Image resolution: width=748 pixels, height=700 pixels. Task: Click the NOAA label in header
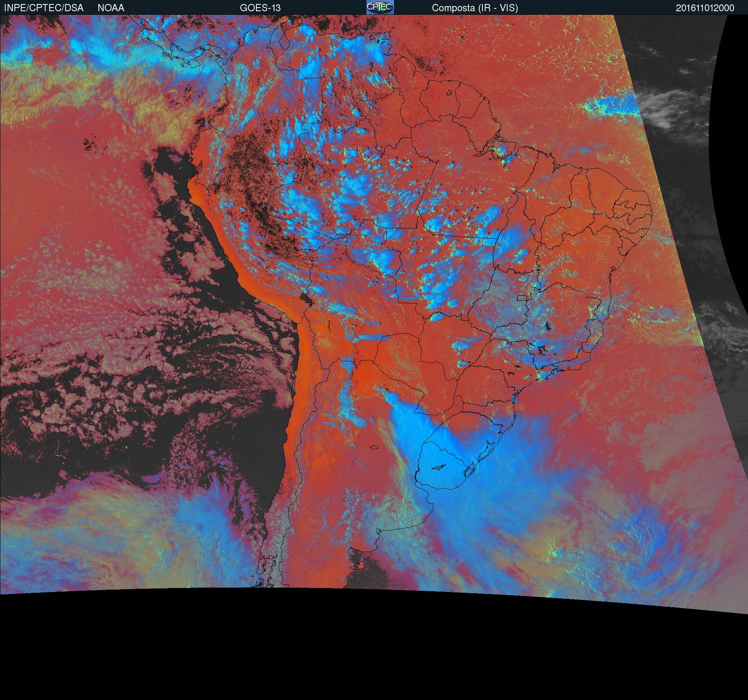pyautogui.click(x=111, y=8)
